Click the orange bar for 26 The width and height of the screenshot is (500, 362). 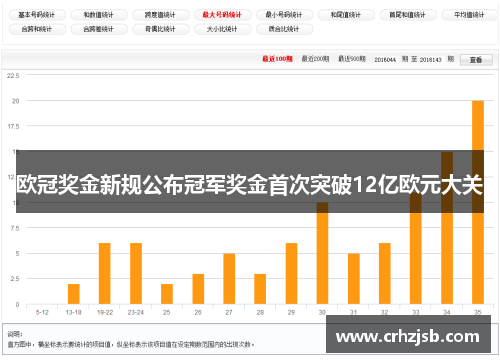198,289
